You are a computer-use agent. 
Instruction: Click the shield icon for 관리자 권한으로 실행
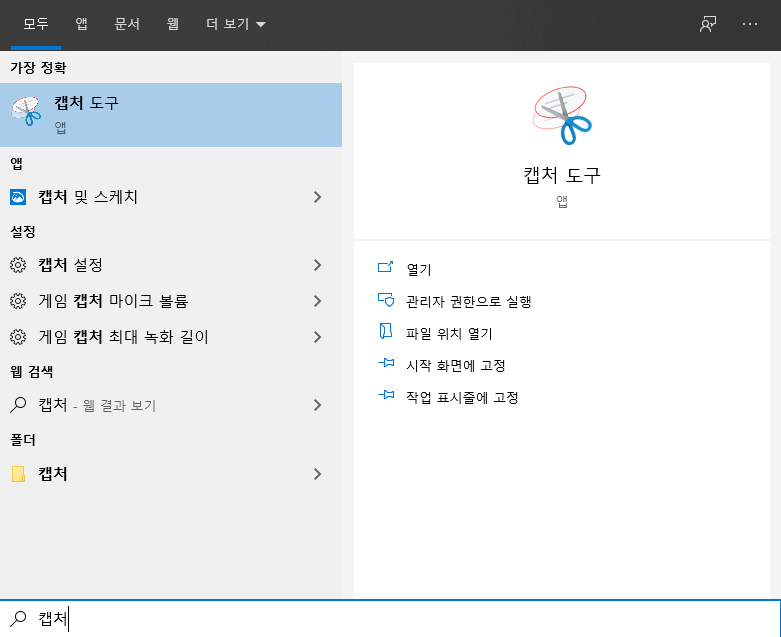386,299
